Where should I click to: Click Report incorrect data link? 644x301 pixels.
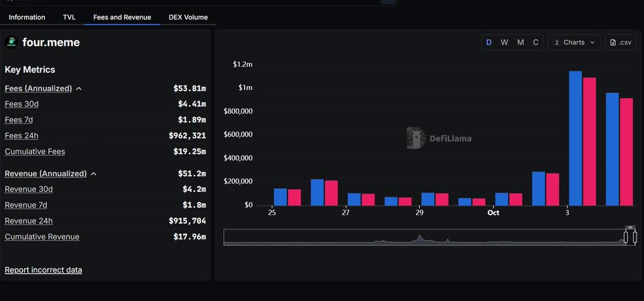click(43, 270)
